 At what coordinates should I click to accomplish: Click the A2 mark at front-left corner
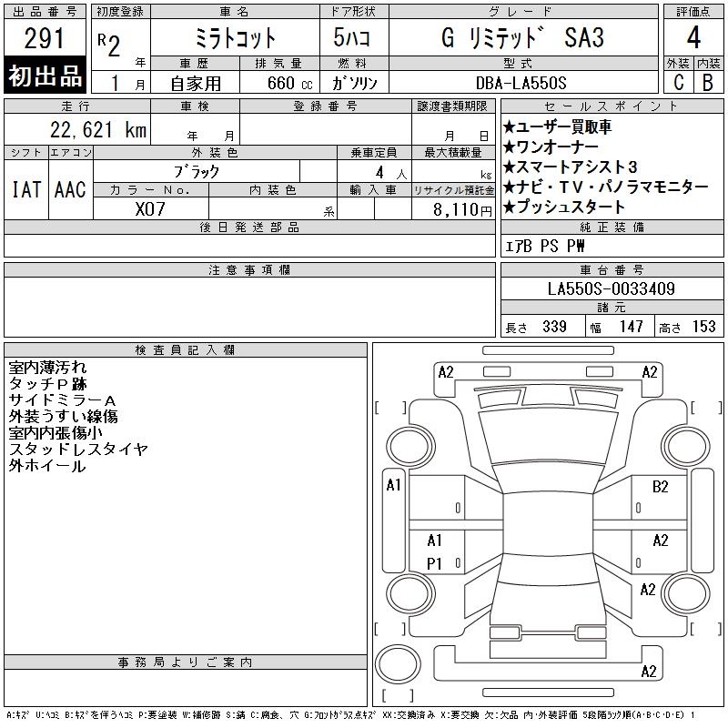click(x=446, y=372)
